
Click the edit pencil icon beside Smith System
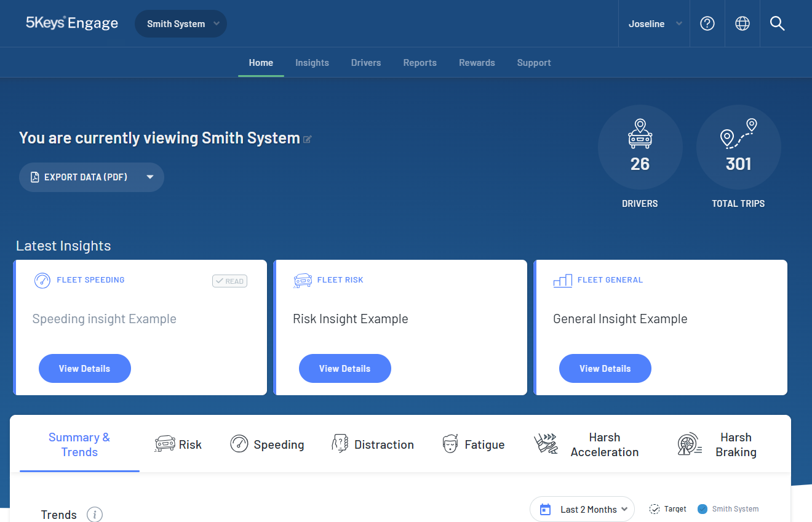pyautogui.click(x=308, y=139)
